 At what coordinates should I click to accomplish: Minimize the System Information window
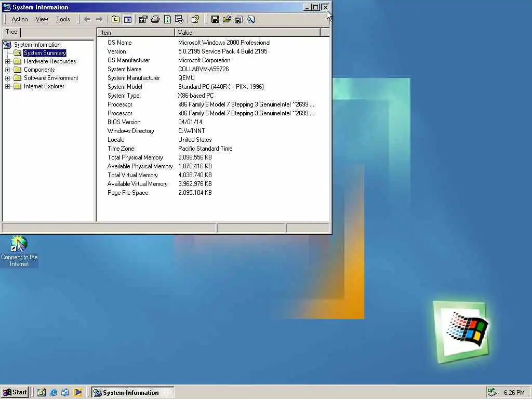[x=307, y=7]
